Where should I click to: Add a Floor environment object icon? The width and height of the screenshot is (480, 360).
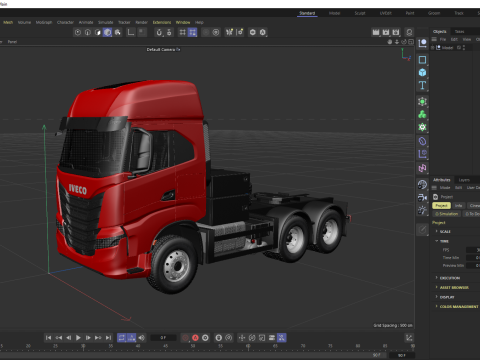pos(422,185)
